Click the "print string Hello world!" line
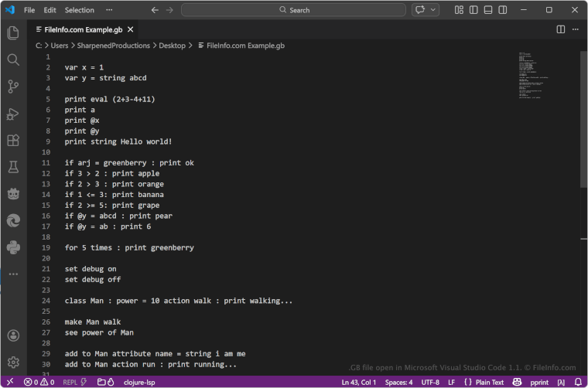 click(118, 141)
